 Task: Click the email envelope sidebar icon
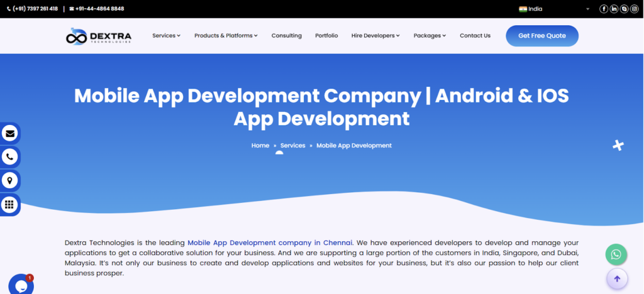[x=9, y=134]
